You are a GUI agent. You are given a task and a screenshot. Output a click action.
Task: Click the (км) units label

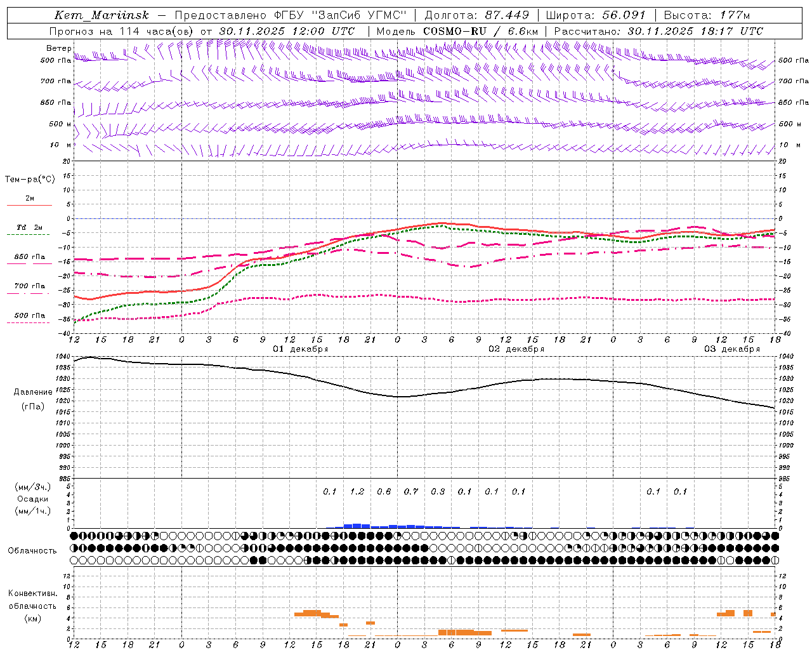pos(33,618)
